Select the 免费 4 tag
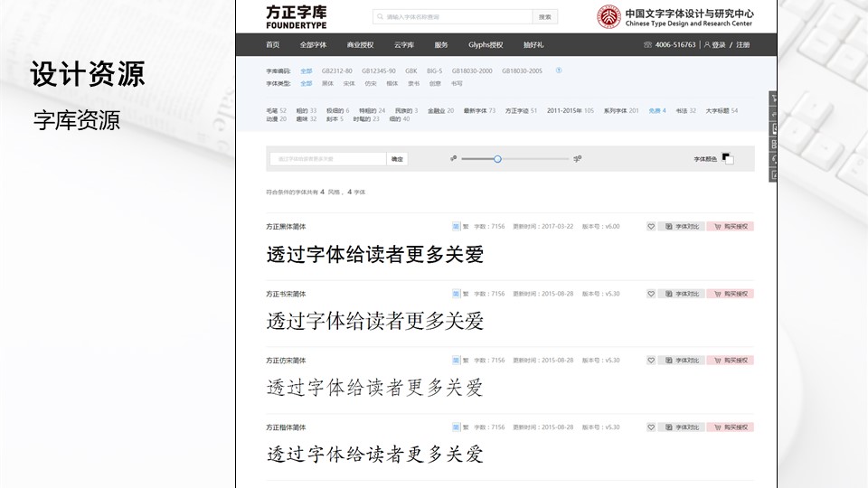Image resolution: width=868 pixels, height=488 pixels. (657, 110)
